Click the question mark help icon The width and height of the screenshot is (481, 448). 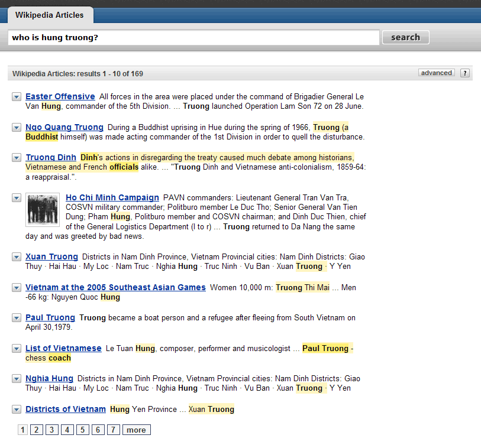[465, 73]
